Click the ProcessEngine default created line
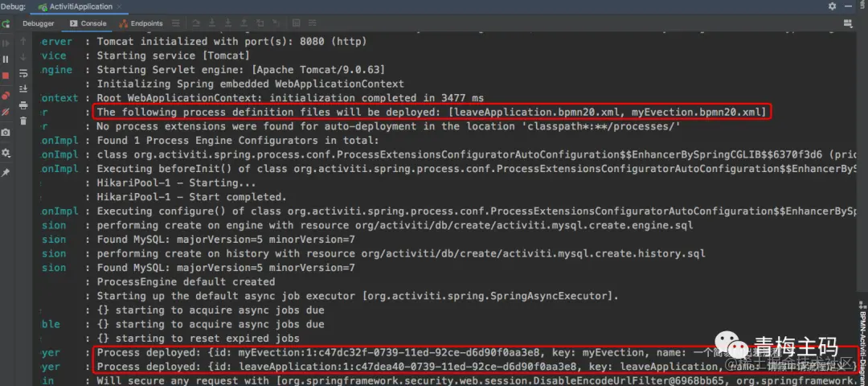The width and height of the screenshot is (868, 386). tap(186, 282)
